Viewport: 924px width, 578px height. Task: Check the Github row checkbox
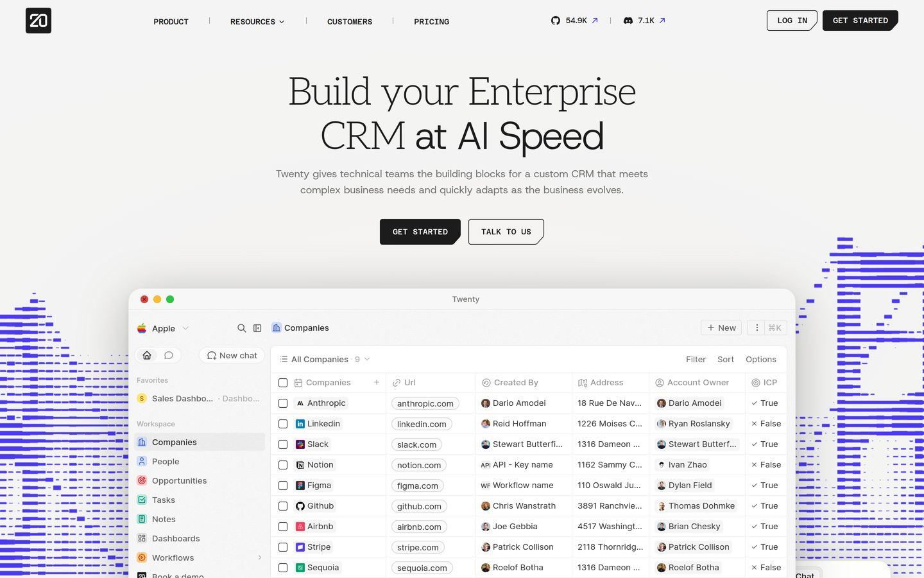[283, 506]
